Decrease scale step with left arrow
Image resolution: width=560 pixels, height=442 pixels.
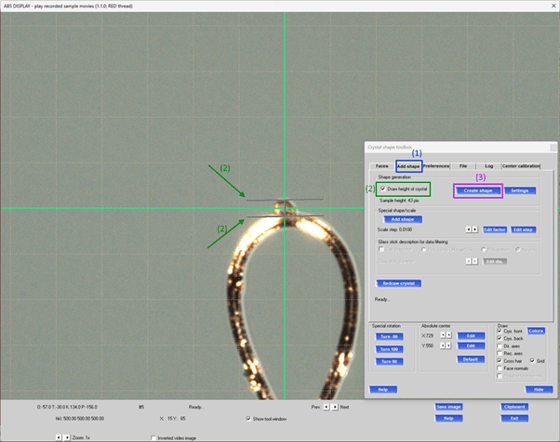click(469, 230)
